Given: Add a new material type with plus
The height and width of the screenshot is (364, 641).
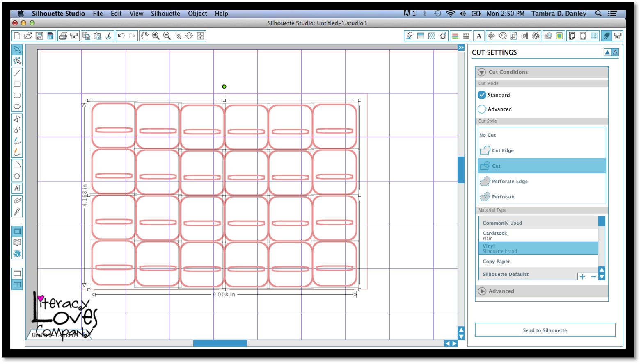Looking at the screenshot, I should click(582, 277).
